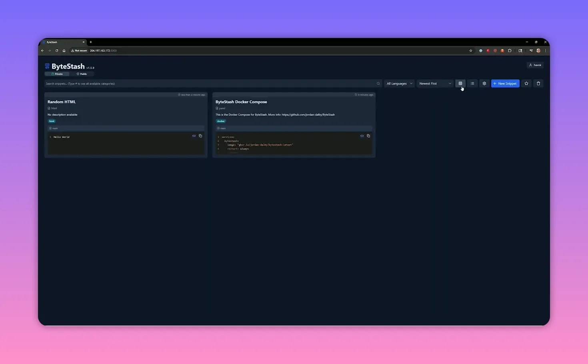Open the havok user menu
The image size is (588, 364).
pyautogui.click(x=535, y=65)
